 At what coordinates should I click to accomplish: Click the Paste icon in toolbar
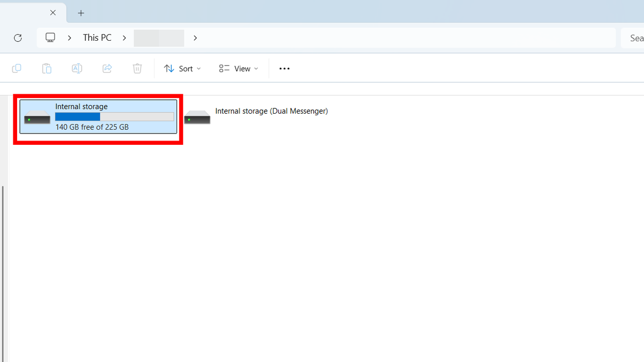click(47, 69)
